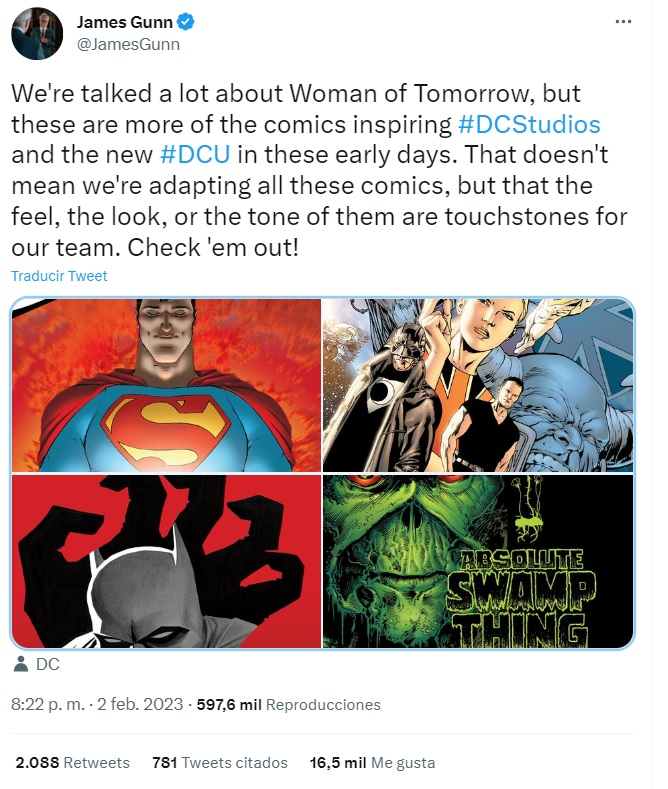The width and height of the screenshot is (668, 789).
Task: Open the Superman comic cover image
Action: click(166, 385)
